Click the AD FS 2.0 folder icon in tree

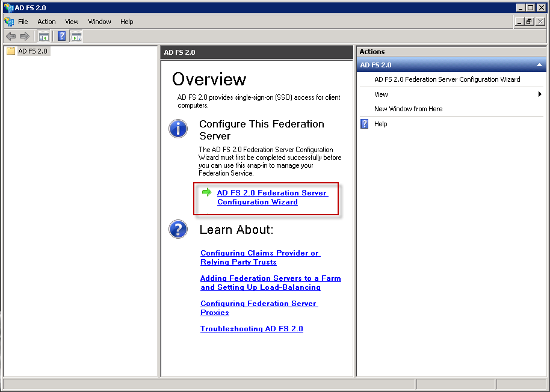pyautogui.click(x=11, y=51)
